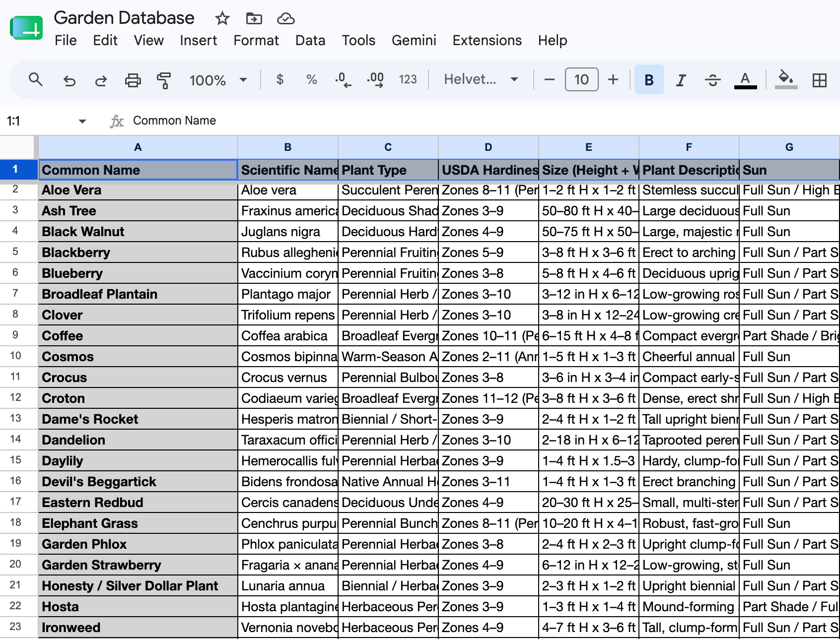Viewport: 840px width, 639px height.
Task: Toggle strikethrough formatting
Action: tap(712, 80)
